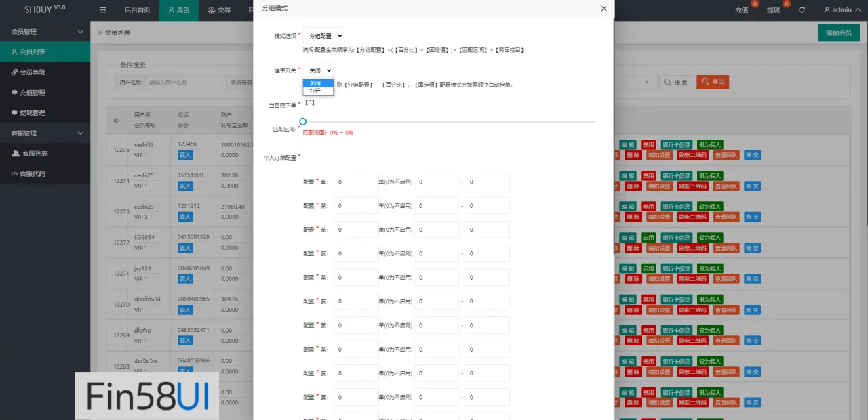
Task: Select 会员列表 in the sidebar
Action: 45,51
